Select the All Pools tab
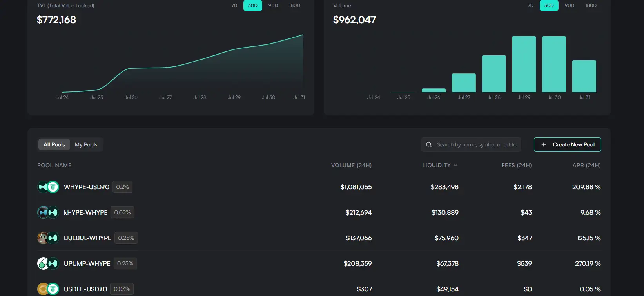 tap(54, 144)
